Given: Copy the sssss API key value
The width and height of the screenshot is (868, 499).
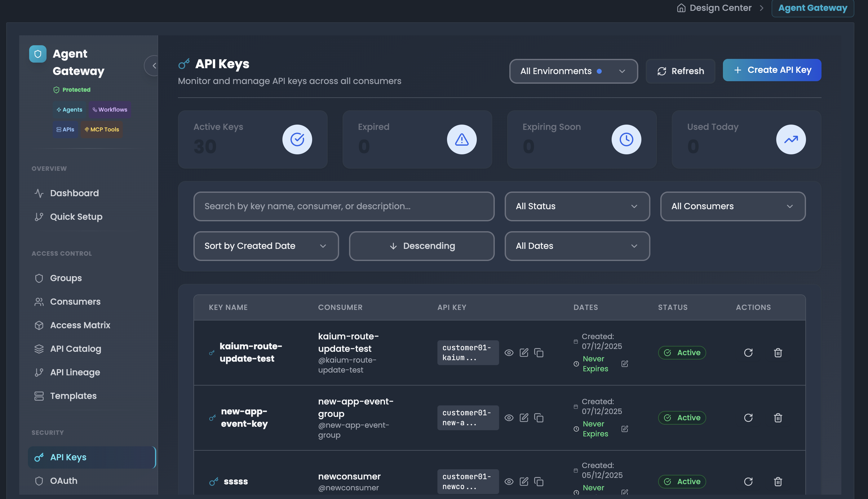Looking at the screenshot, I should coord(539,482).
